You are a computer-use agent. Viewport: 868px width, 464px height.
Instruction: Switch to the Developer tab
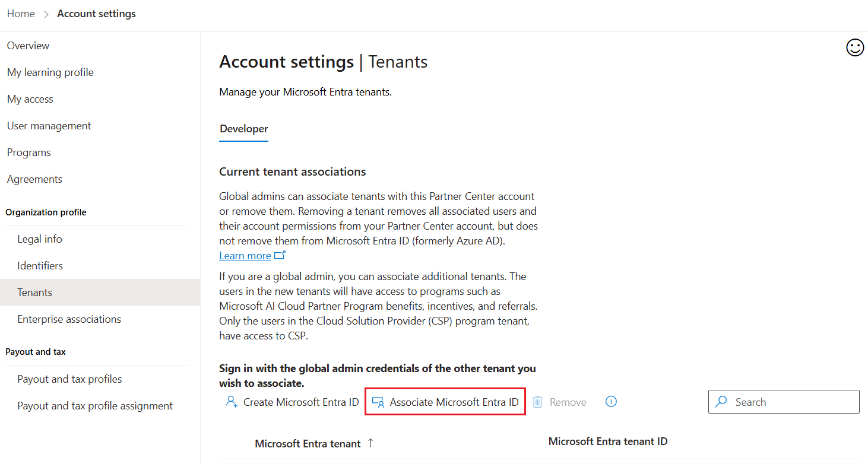243,128
